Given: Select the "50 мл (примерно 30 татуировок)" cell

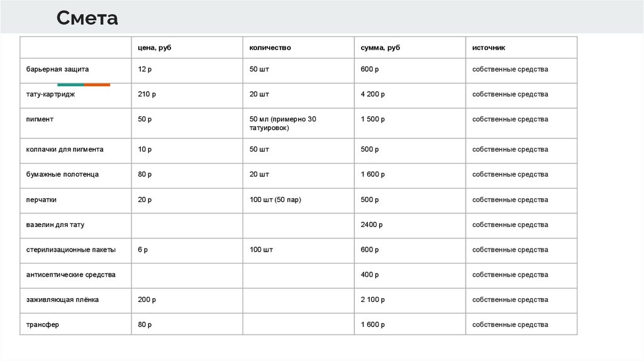Looking at the screenshot, I should [x=282, y=123].
